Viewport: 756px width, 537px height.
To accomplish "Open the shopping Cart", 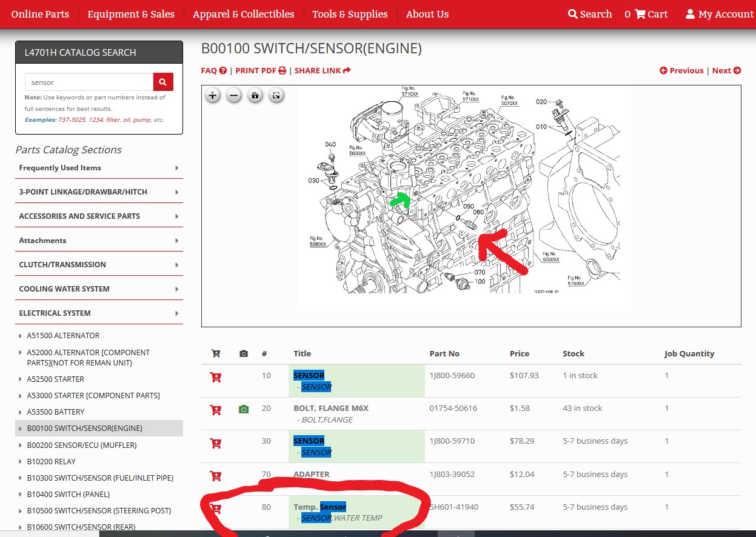I will click(651, 14).
